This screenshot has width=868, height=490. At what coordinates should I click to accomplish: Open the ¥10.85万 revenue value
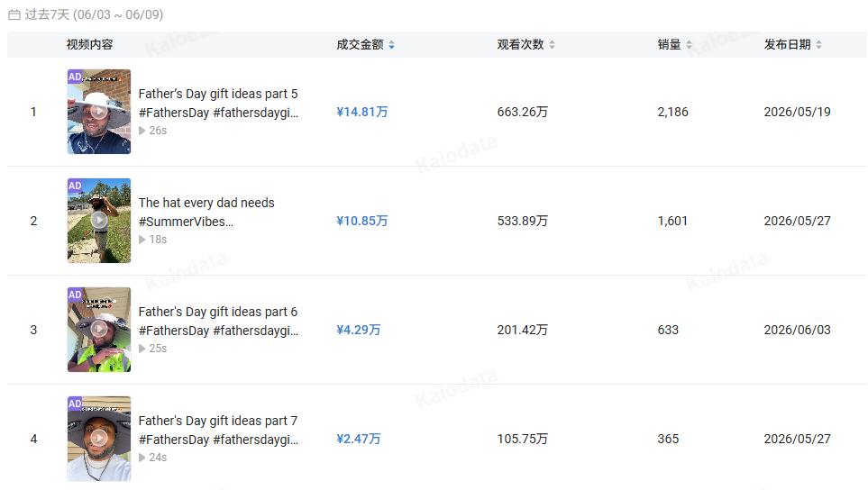(362, 221)
